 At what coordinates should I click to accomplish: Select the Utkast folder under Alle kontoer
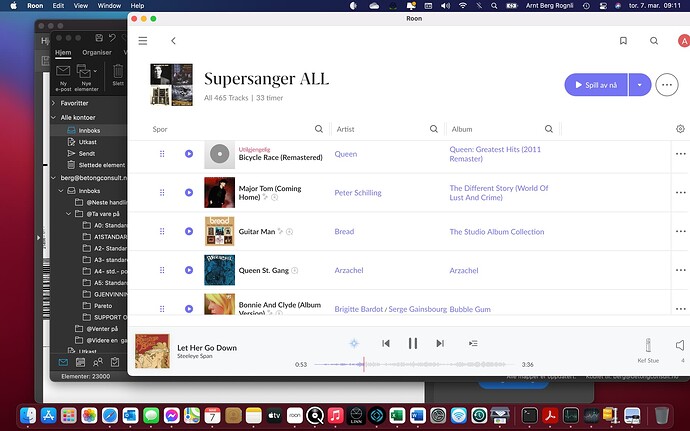click(88, 142)
